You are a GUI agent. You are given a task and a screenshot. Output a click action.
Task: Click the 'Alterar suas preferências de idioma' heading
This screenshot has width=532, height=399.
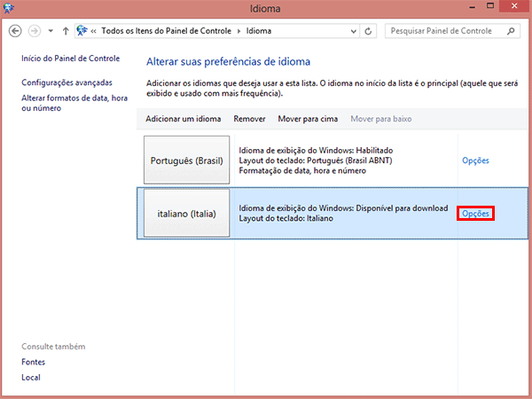(x=229, y=62)
